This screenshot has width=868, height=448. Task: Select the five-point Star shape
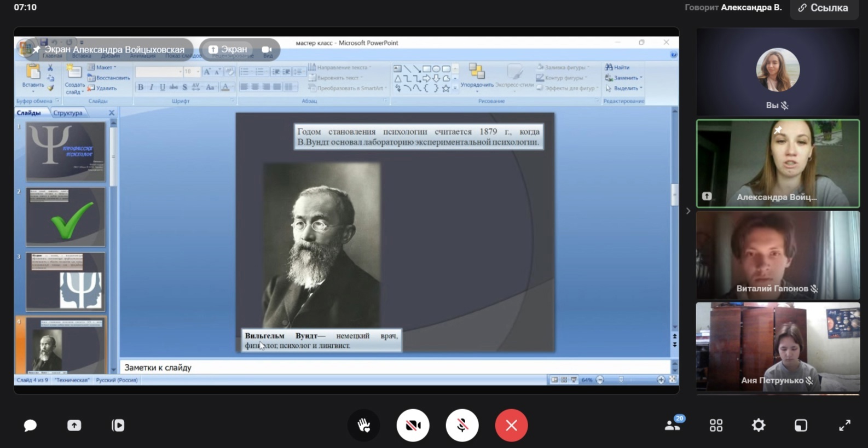tap(445, 88)
